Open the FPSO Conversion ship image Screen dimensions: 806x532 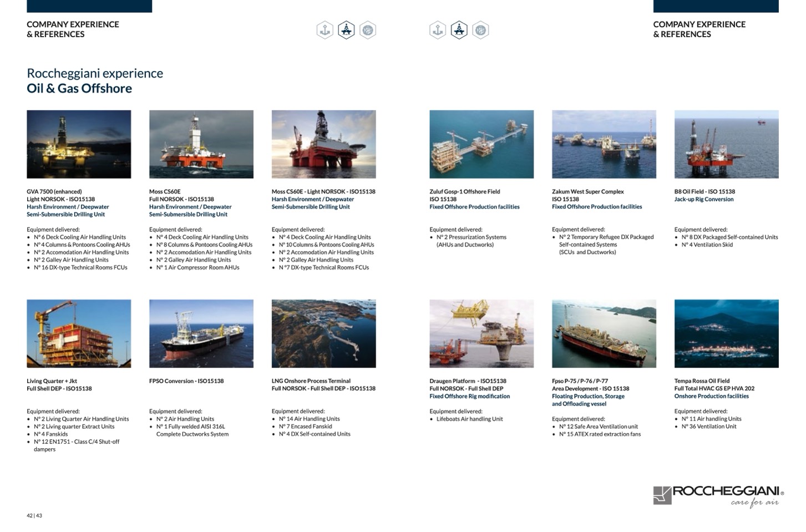click(201, 333)
